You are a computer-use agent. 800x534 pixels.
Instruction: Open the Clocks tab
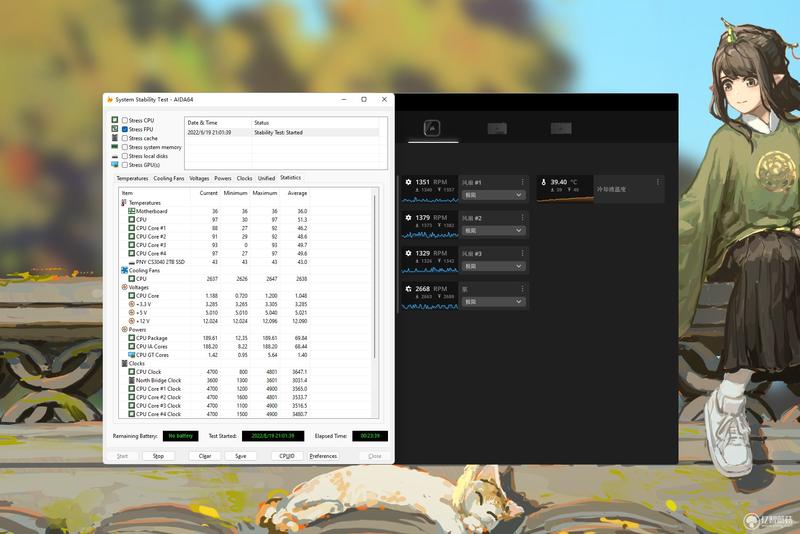[244, 179]
